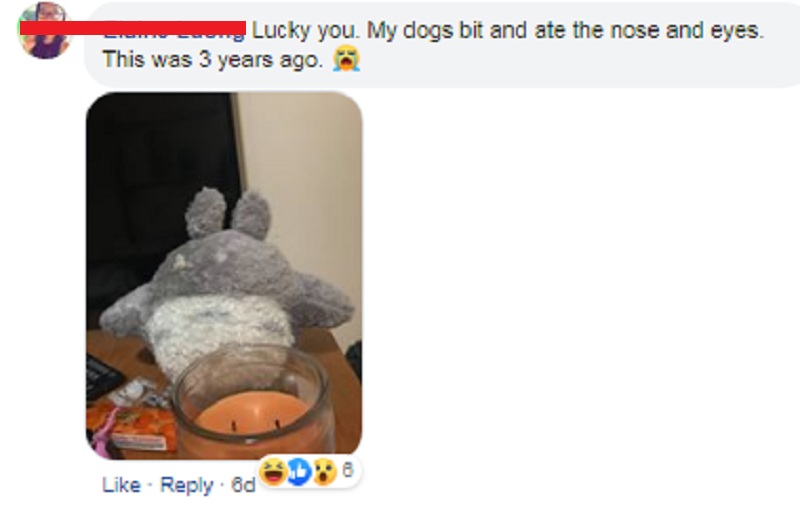This screenshot has height=515, width=800.
Task: Click the Wow surprised reaction icon
Action: click(324, 471)
